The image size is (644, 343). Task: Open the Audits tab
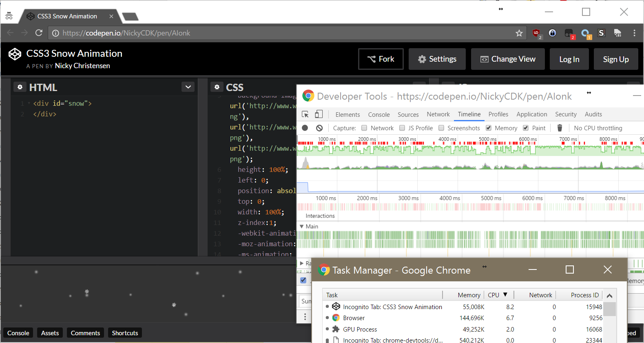click(x=593, y=114)
